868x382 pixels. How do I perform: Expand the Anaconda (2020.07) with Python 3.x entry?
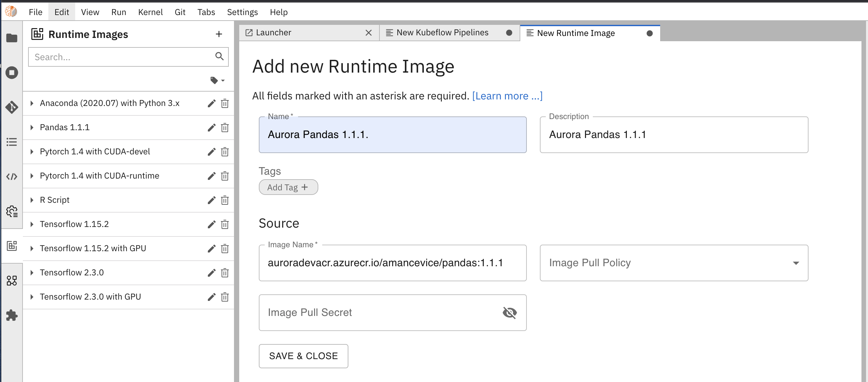pos(32,103)
